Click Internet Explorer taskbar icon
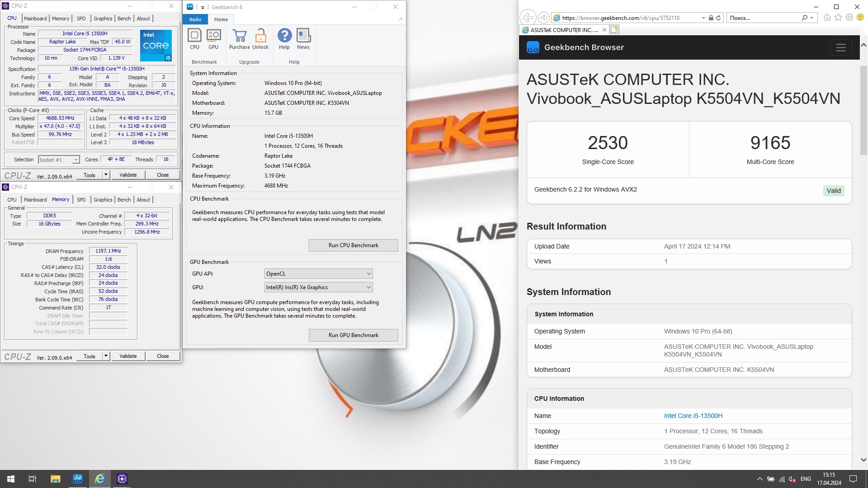The image size is (868, 488). (99, 479)
